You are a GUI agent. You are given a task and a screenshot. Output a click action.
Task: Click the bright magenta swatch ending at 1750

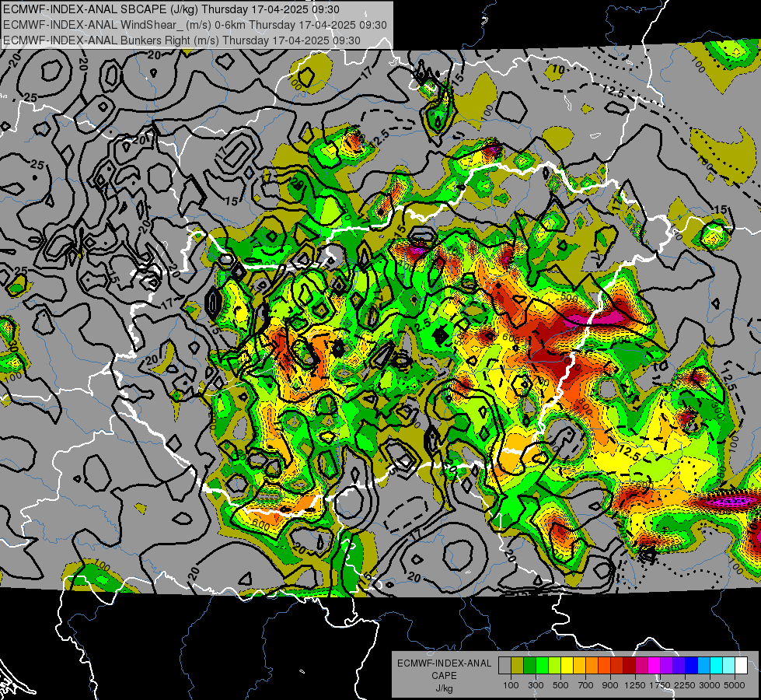655,665
